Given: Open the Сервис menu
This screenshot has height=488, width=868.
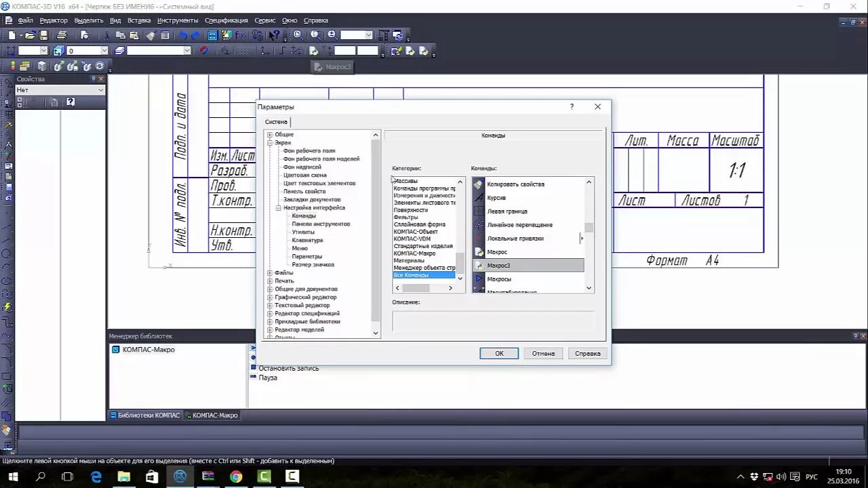Looking at the screenshot, I should point(265,20).
